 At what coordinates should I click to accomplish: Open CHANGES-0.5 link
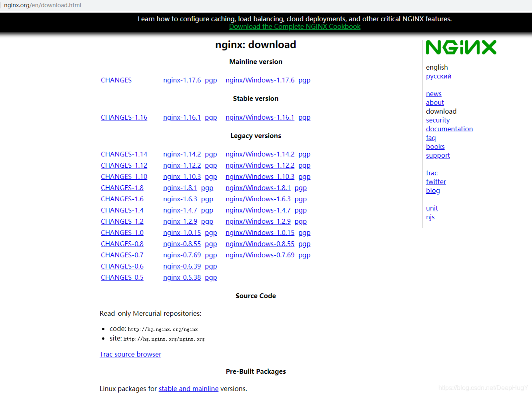(x=122, y=277)
